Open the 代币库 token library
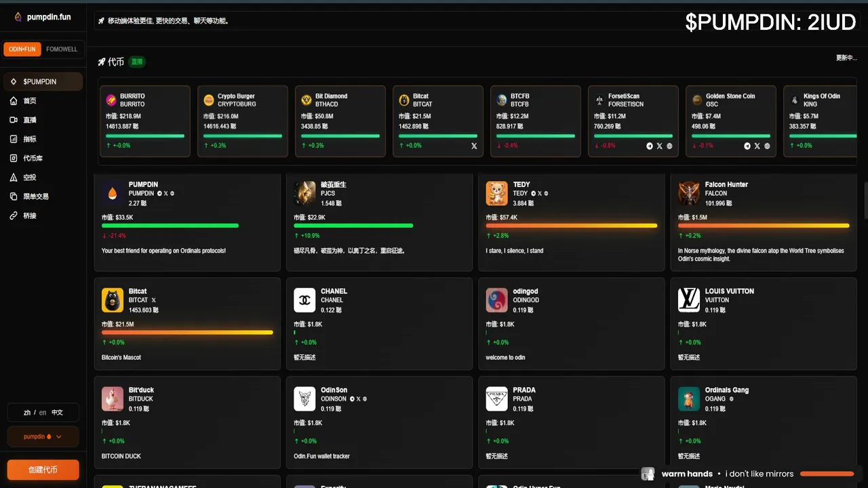 (43, 158)
